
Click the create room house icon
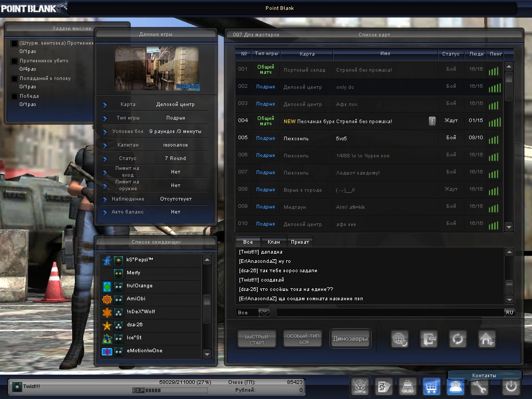tap(487, 339)
